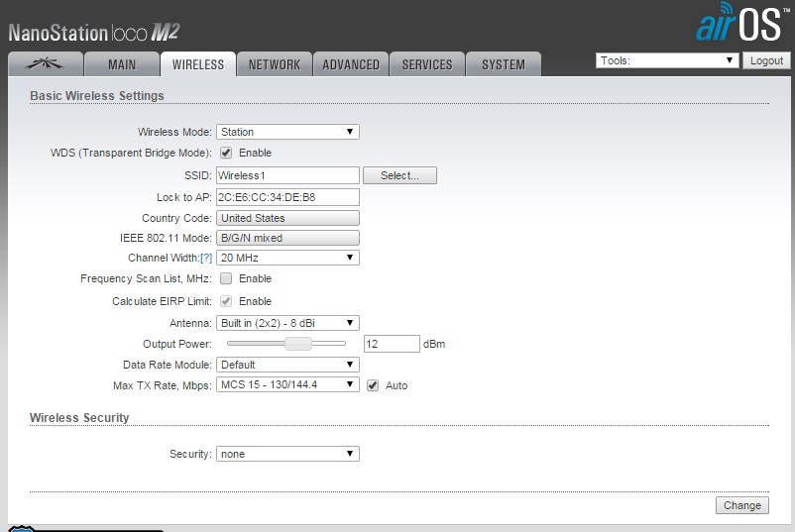
Task: Click the SSID input field
Action: coord(287,175)
